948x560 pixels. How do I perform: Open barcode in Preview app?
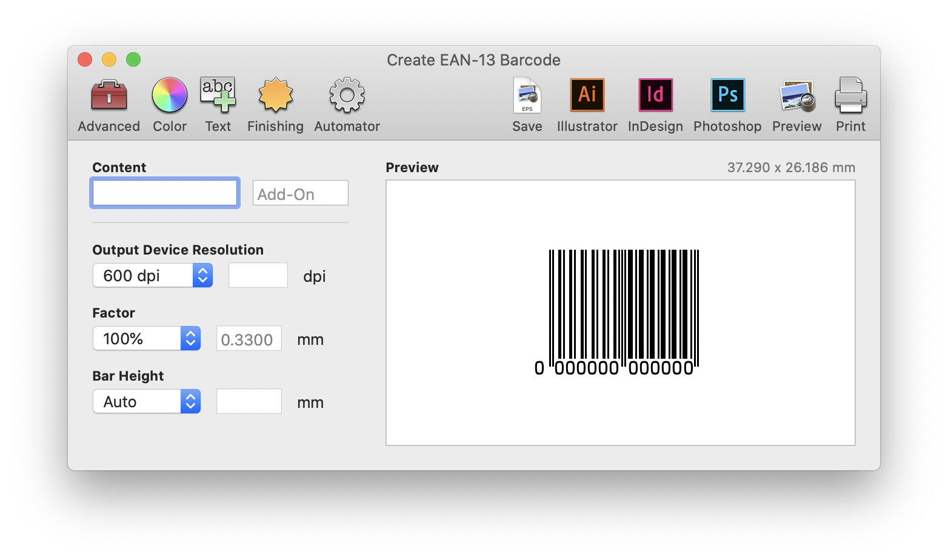coord(797,96)
